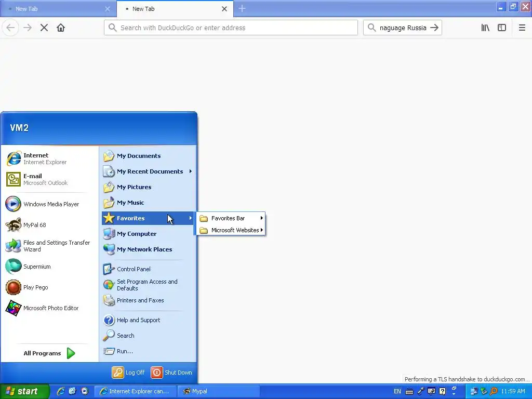This screenshot has height=399, width=532.
Task: Open Help and Support
Action: [x=148, y=320]
